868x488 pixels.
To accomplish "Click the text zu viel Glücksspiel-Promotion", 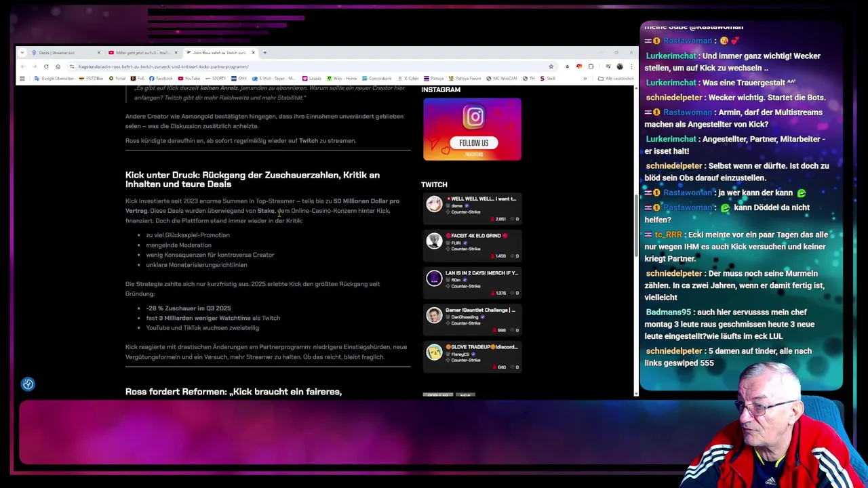I will (x=188, y=235).
